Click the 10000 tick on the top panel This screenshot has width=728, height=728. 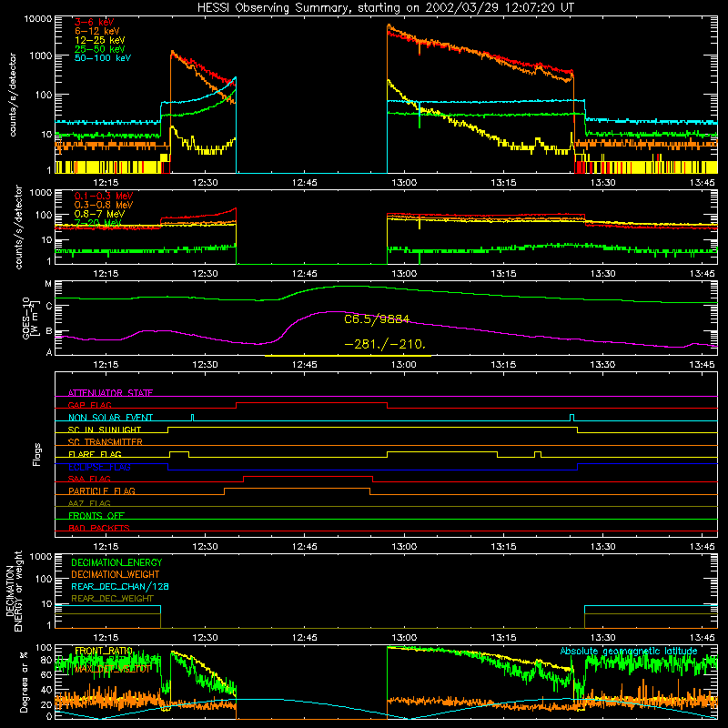coord(38,19)
